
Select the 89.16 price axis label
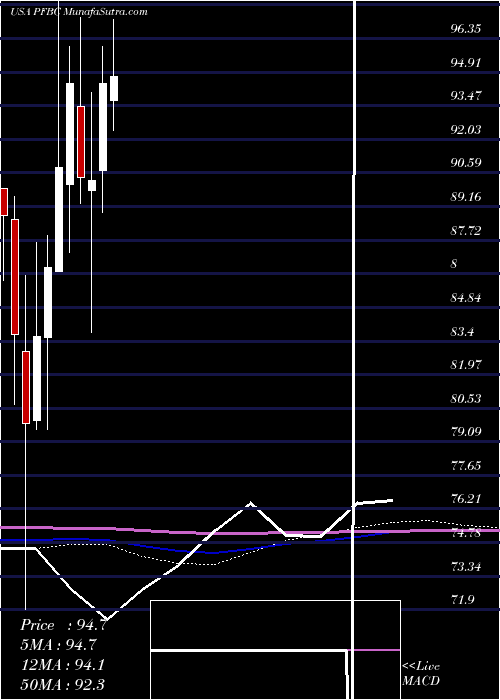coord(466,197)
